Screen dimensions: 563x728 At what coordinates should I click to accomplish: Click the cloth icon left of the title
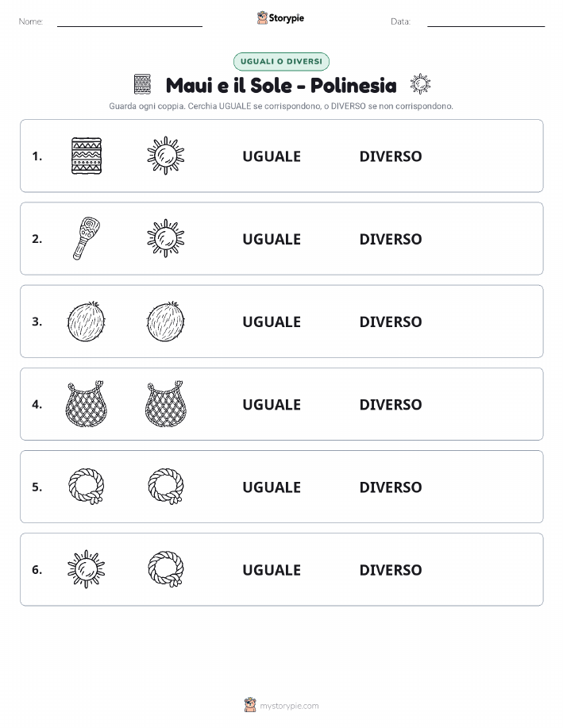coord(142,84)
